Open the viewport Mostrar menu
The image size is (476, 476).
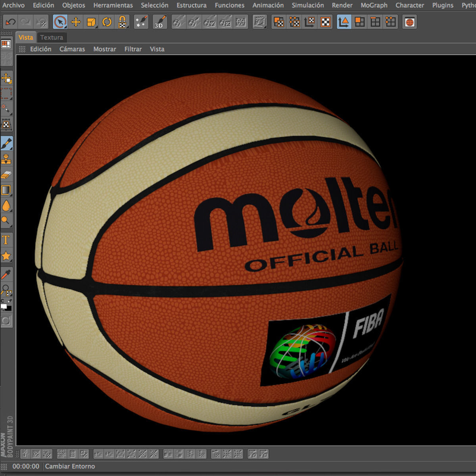(105, 49)
